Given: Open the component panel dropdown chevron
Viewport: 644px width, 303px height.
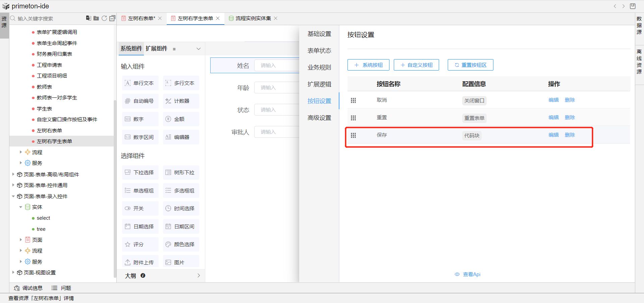Looking at the screenshot, I should click(x=199, y=49).
